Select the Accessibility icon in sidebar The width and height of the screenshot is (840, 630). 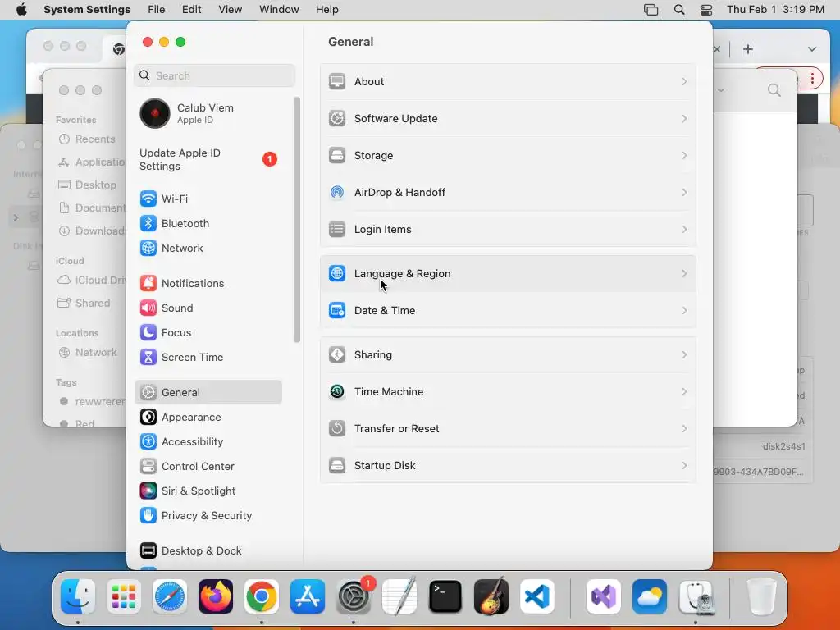point(148,442)
